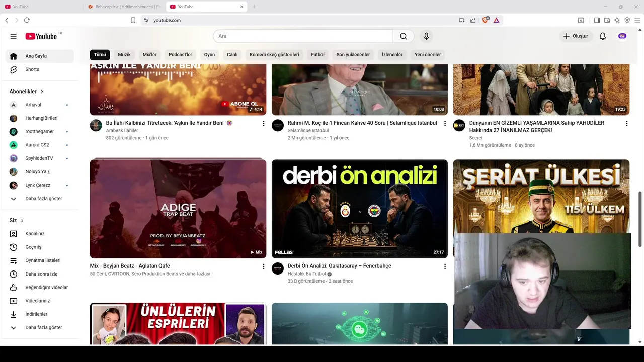The width and height of the screenshot is (644, 362).
Task: Open SpyhiddenTV subscription channel
Action: [x=40, y=158]
